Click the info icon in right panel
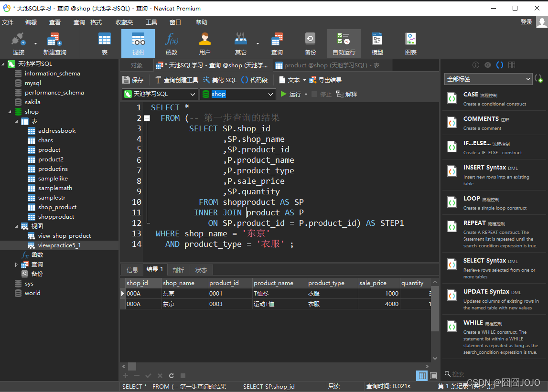 [476, 65]
